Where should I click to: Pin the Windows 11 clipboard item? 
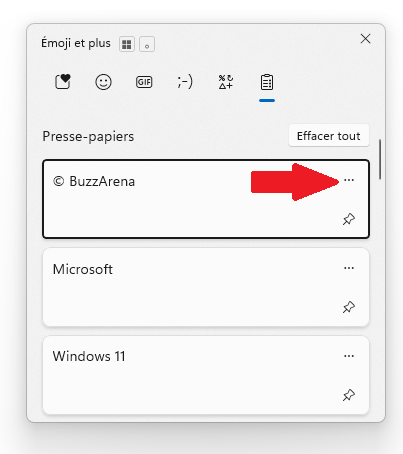click(x=349, y=395)
